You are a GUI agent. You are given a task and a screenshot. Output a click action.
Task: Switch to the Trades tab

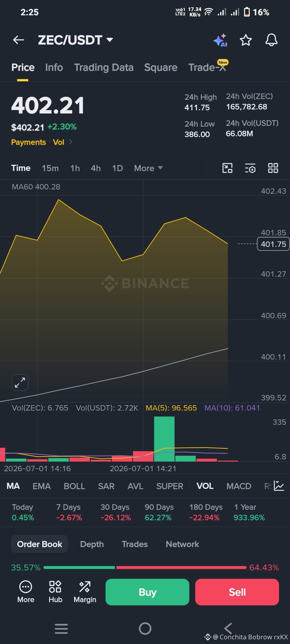135,544
